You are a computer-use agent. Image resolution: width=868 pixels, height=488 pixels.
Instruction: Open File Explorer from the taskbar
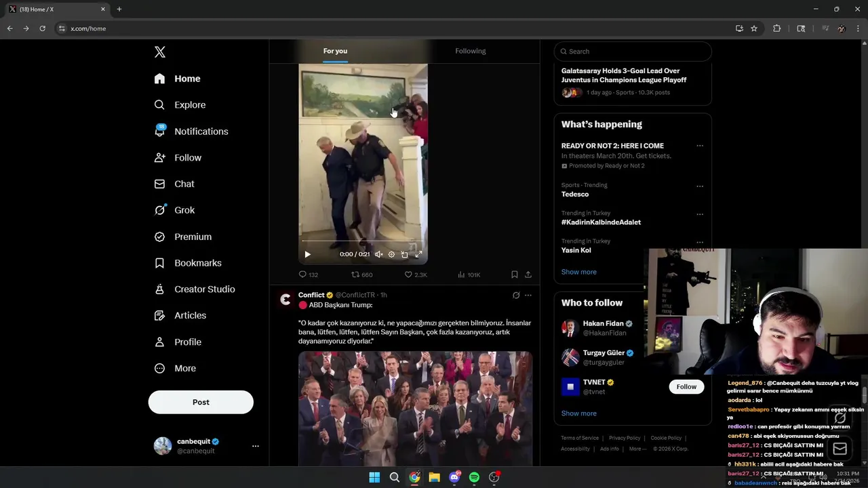(434, 477)
